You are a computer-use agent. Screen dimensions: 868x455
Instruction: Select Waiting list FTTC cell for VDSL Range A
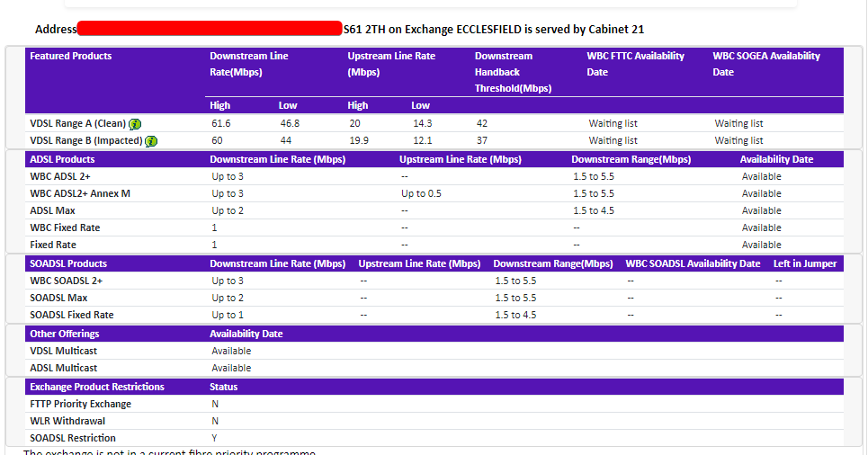coord(613,123)
